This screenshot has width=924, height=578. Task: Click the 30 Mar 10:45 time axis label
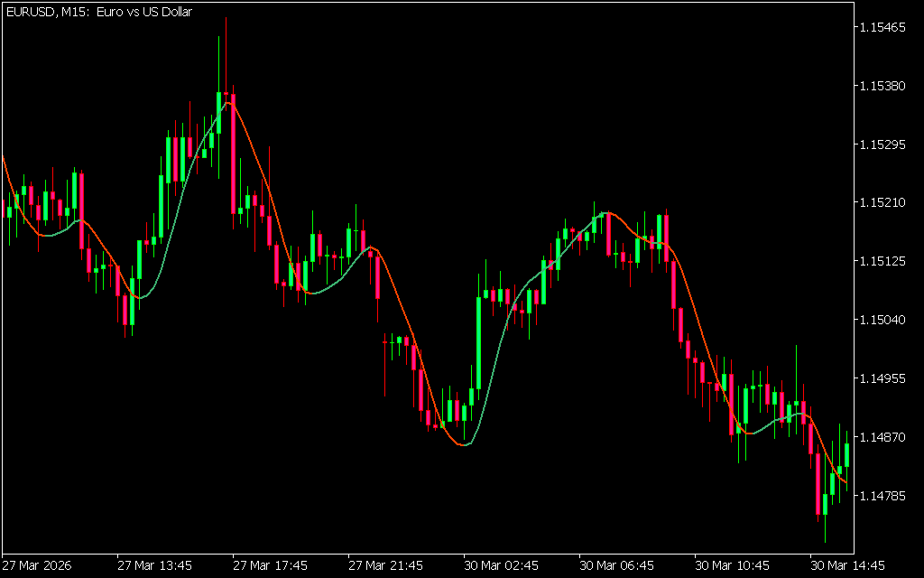click(x=732, y=566)
